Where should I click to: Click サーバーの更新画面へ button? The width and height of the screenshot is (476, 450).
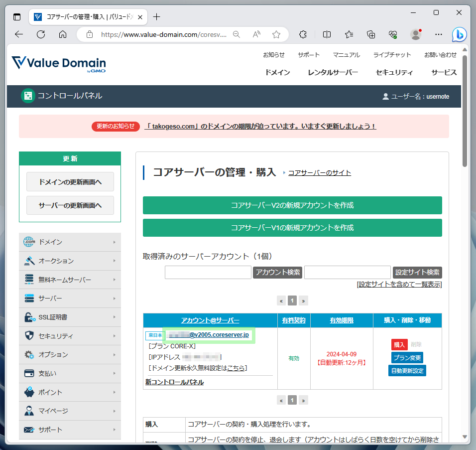[70, 205]
